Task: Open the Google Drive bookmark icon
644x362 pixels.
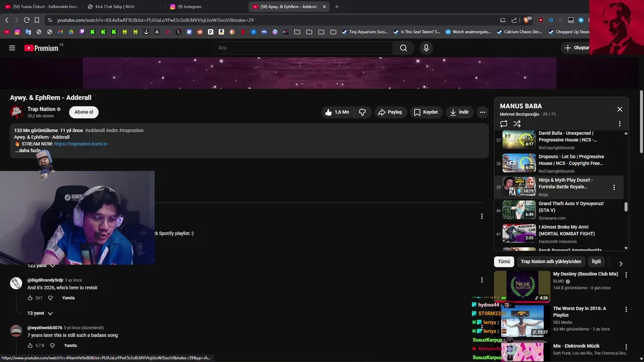Action: (71, 32)
